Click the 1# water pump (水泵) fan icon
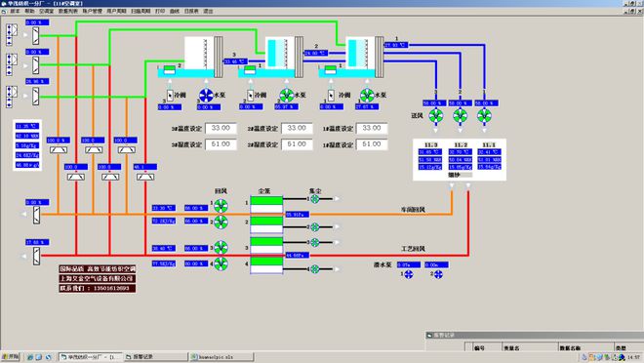Image resolution: width=644 pixels, height=363 pixels. click(367, 96)
